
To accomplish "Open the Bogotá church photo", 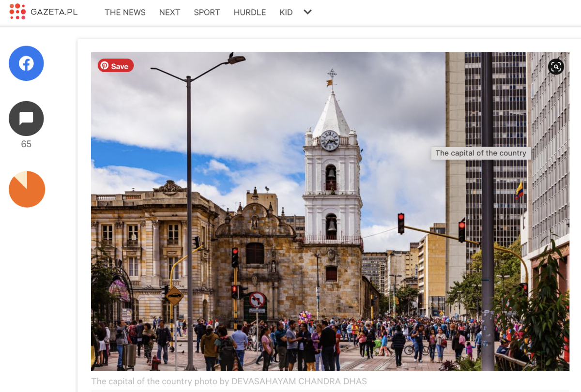I will [330, 211].
